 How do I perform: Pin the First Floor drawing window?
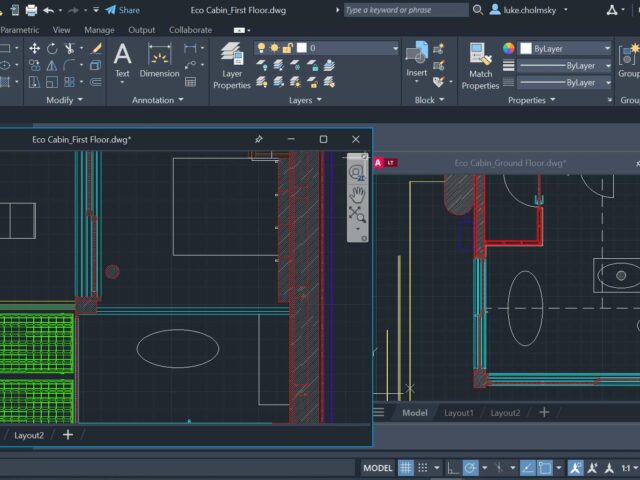coord(259,139)
